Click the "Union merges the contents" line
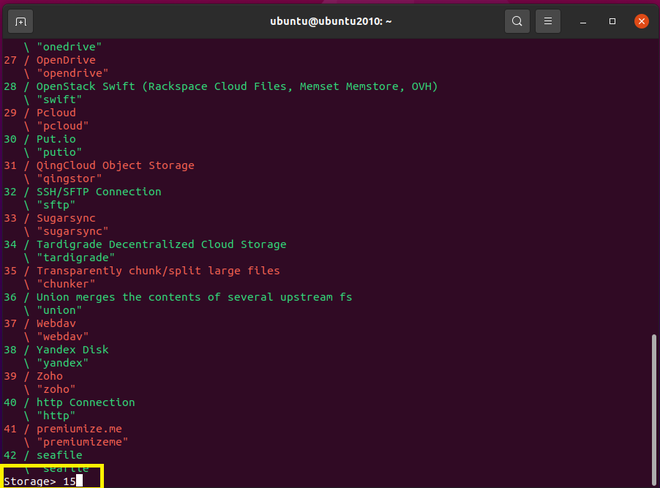The width and height of the screenshot is (660, 488). pyautogui.click(x=194, y=297)
